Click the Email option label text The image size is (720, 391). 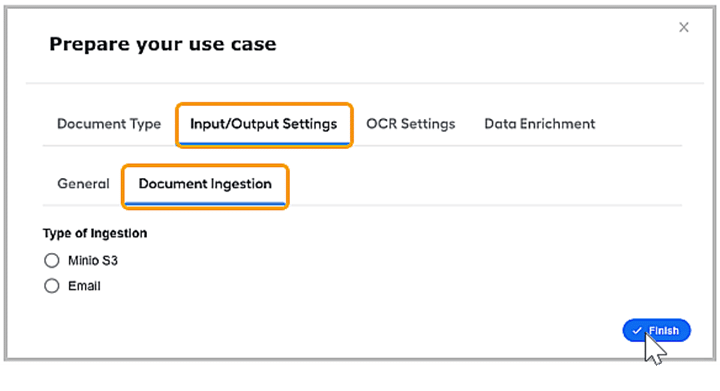click(x=84, y=286)
